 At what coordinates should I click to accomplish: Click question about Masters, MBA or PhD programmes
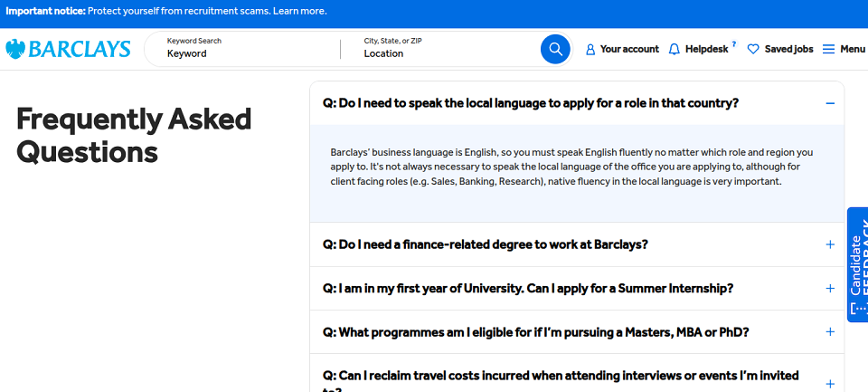pyautogui.click(x=536, y=332)
